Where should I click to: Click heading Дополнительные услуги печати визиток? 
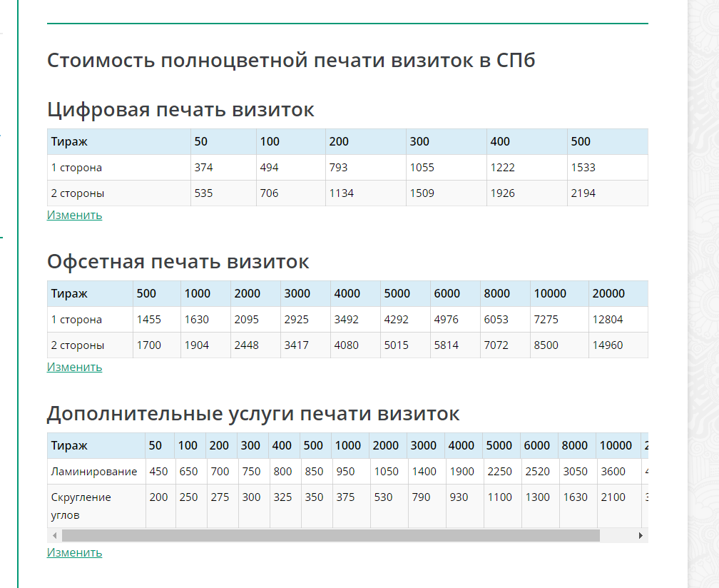point(253,414)
